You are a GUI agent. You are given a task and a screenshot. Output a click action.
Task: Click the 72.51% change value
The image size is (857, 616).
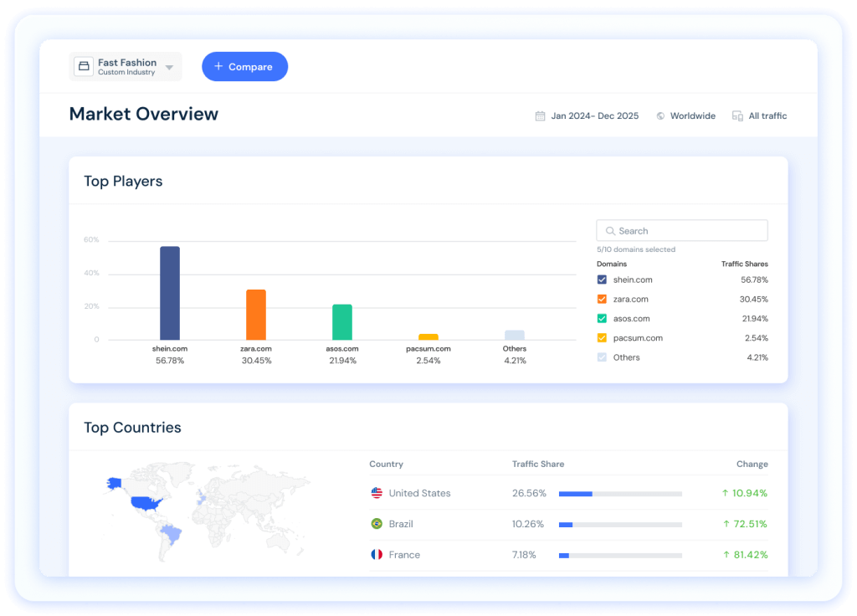(745, 524)
